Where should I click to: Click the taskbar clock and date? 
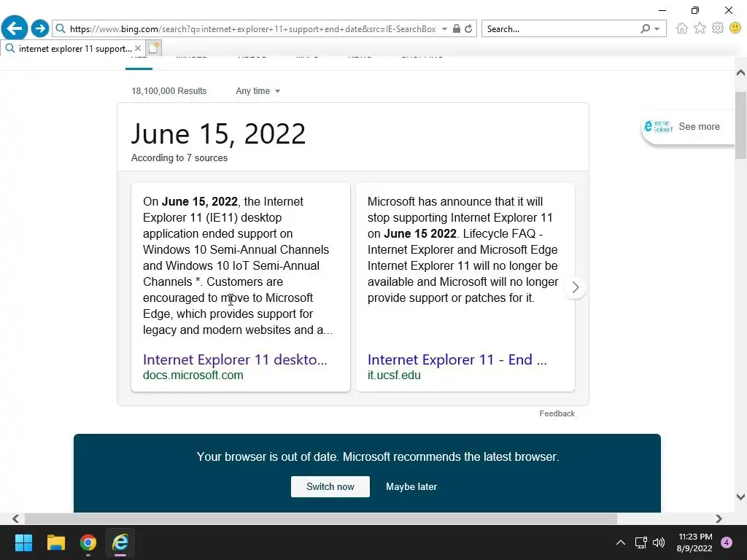pyautogui.click(x=694, y=542)
